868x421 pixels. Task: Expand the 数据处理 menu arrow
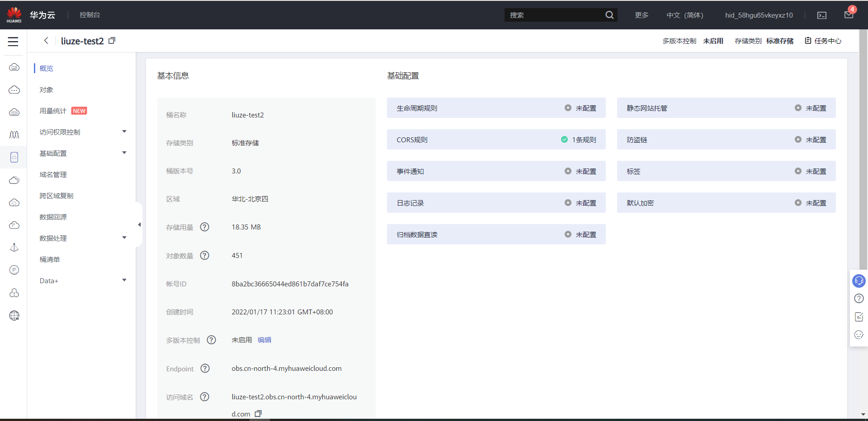(124, 238)
